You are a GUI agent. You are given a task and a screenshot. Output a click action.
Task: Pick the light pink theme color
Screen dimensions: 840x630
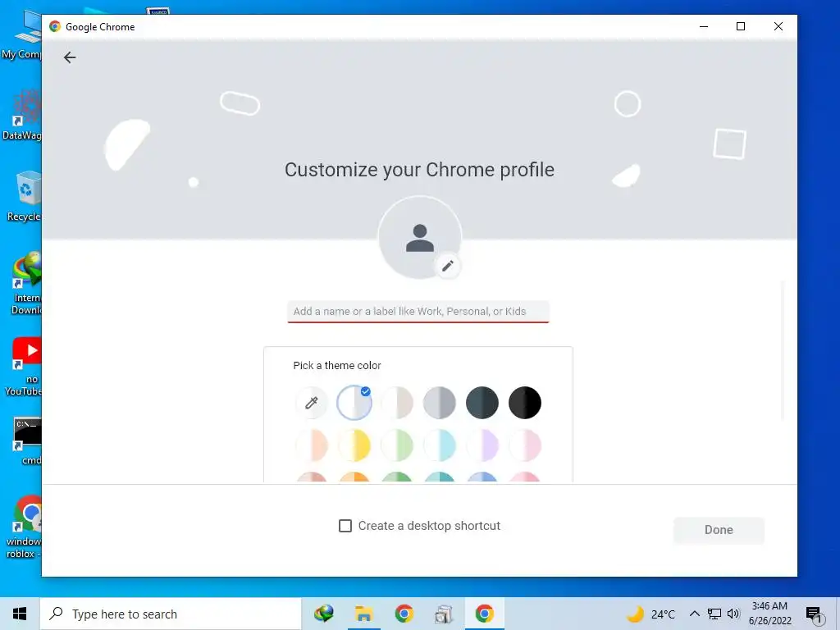524,445
